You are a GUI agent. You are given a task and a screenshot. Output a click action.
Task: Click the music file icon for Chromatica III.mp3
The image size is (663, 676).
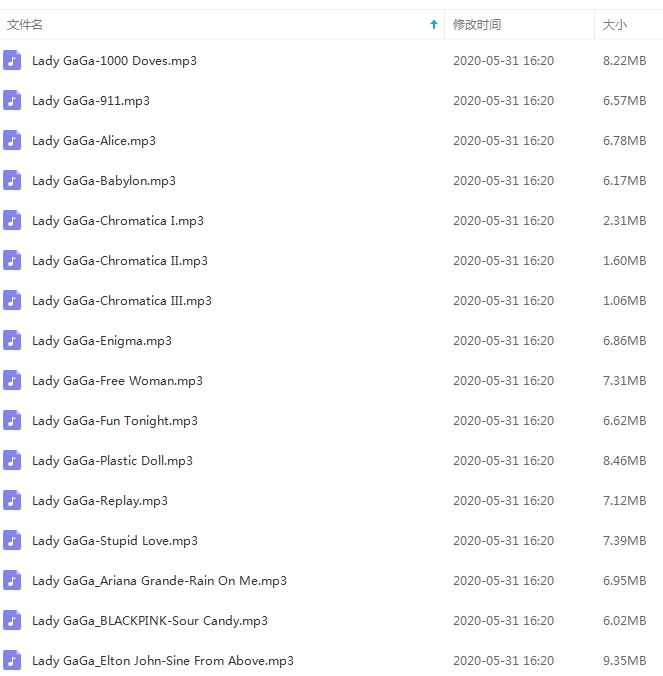click(12, 300)
